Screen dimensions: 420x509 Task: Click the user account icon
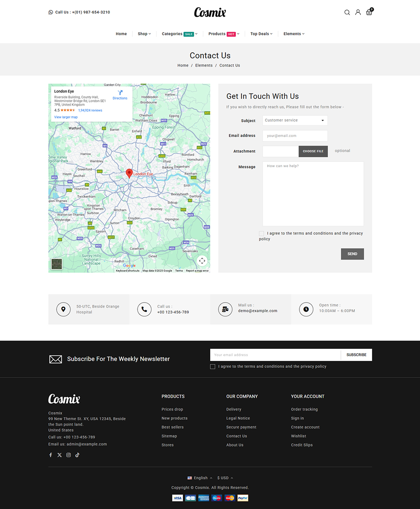tap(358, 13)
